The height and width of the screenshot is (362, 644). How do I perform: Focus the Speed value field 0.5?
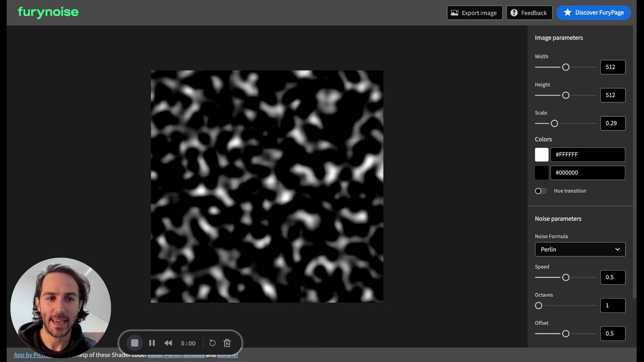[x=613, y=277]
